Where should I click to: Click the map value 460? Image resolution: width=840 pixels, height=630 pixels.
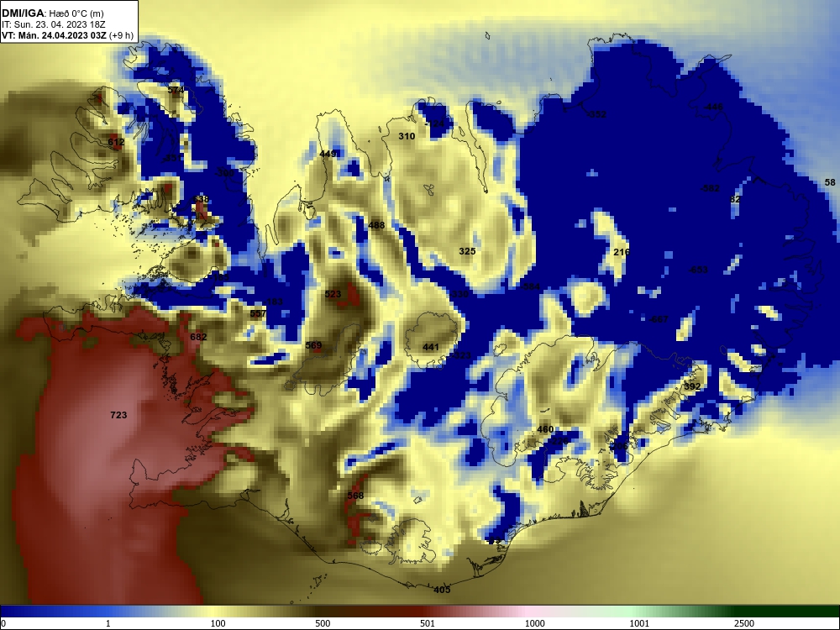545,429
